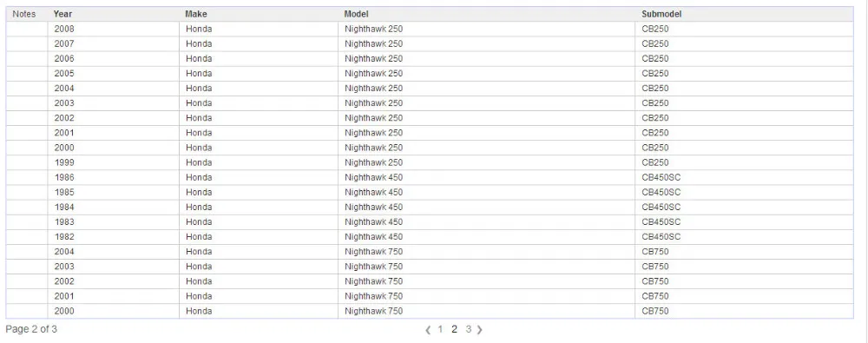The width and height of the screenshot is (868, 343).
Task: Click Honda in the 1986 row
Action: (199, 177)
